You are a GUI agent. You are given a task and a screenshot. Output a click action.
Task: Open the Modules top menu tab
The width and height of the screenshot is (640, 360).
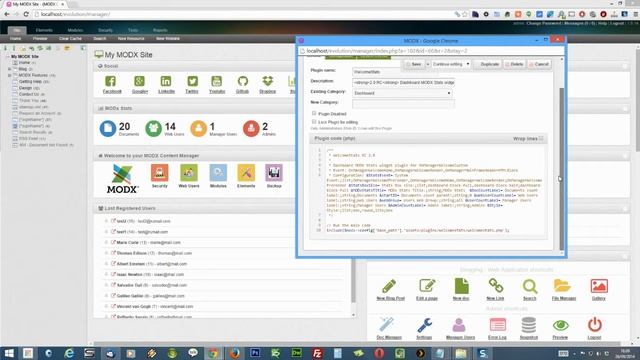pos(76,30)
